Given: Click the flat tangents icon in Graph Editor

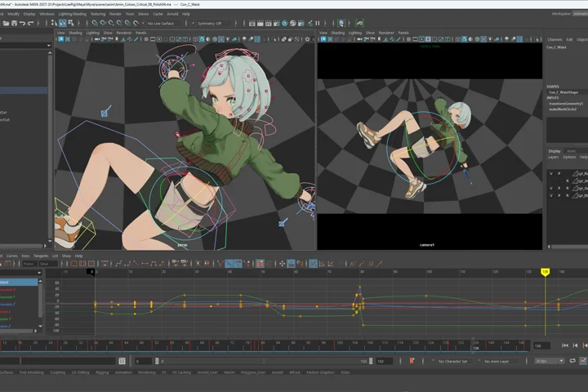Looking at the screenshot, I should click(145, 264).
